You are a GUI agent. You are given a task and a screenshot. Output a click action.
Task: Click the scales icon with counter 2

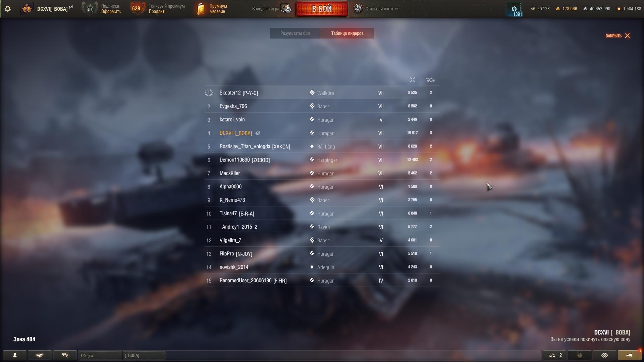[x=555, y=355]
